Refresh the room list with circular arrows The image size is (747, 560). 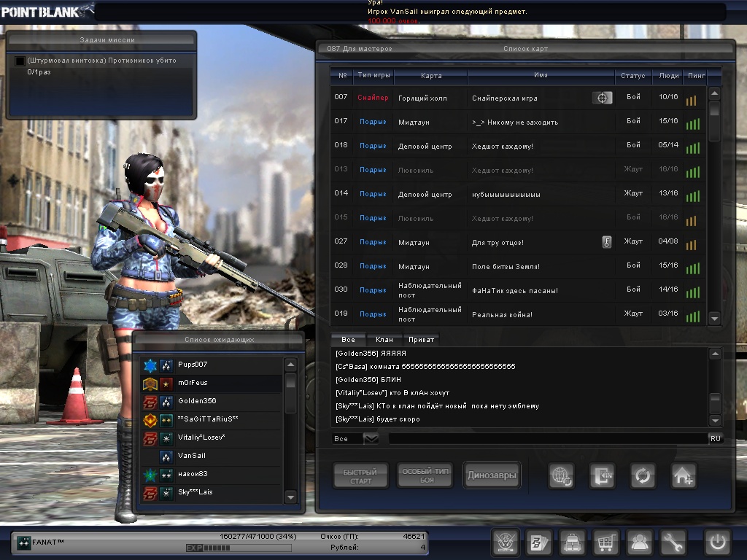pyautogui.click(x=643, y=476)
